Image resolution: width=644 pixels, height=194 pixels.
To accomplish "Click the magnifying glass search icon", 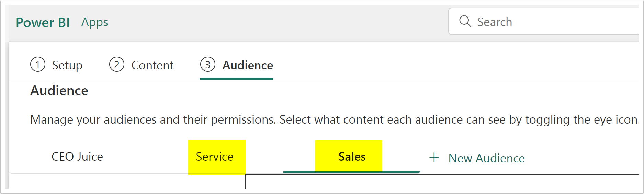I will [465, 21].
